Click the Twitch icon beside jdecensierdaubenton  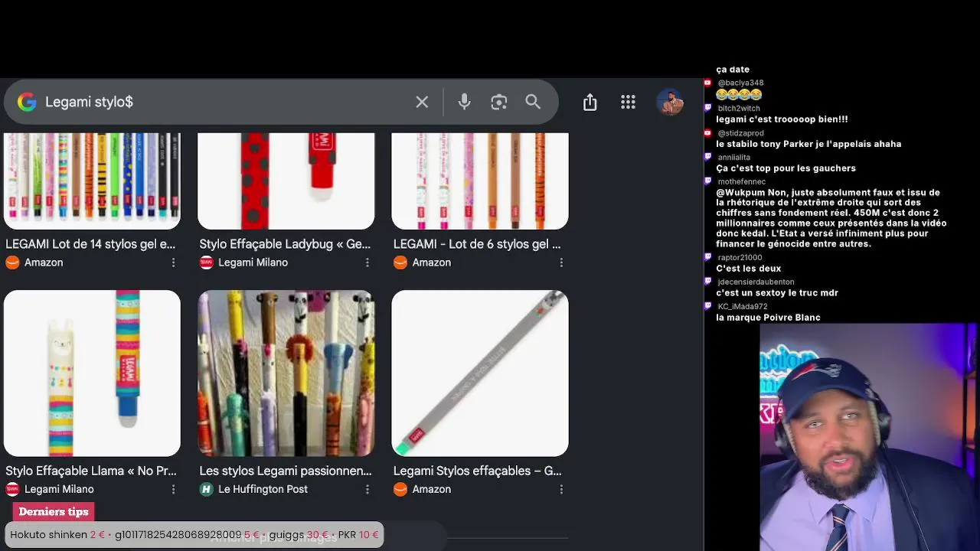coord(708,282)
